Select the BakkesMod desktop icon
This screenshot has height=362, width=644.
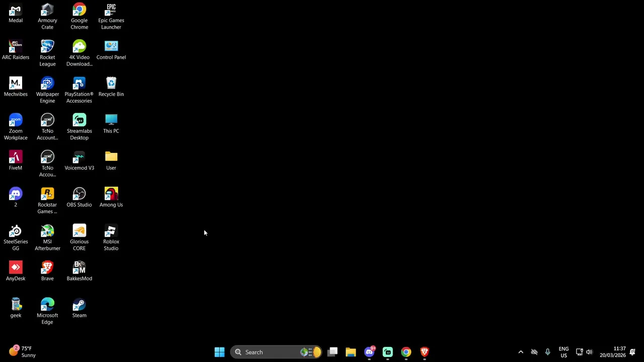click(79, 271)
